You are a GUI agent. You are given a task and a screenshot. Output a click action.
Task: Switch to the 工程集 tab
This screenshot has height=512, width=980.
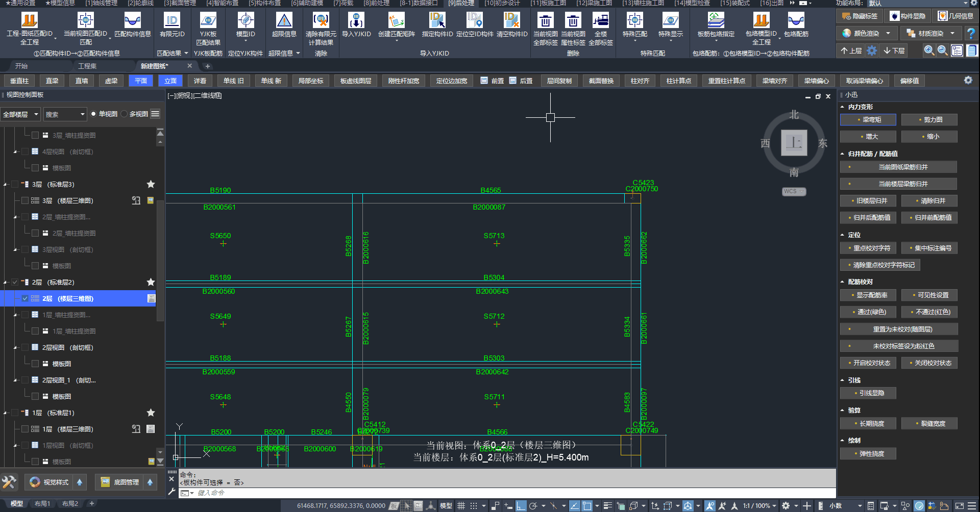pyautogui.click(x=87, y=66)
